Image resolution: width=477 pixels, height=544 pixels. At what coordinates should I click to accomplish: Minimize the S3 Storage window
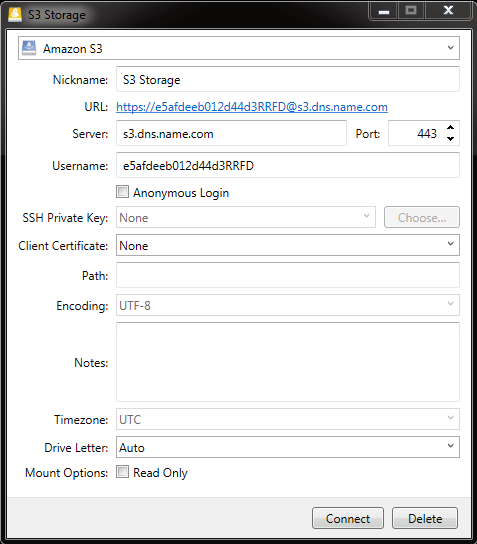tap(384, 11)
